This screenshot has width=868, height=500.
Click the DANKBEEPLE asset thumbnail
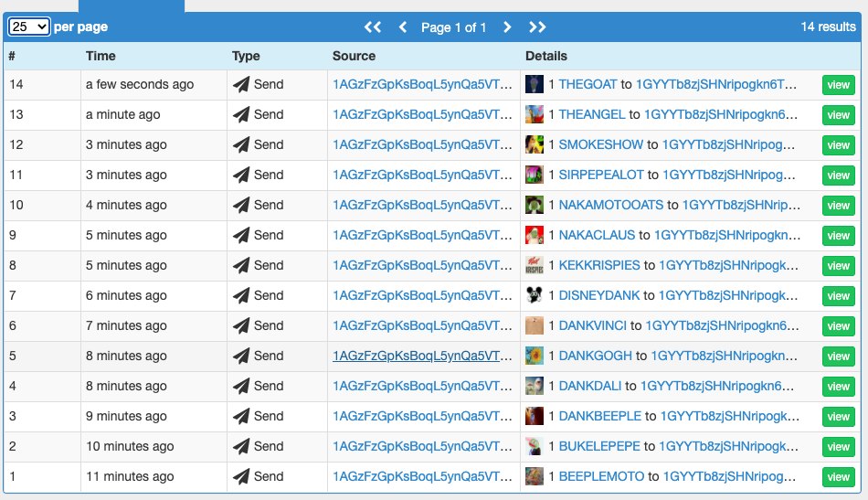coord(535,417)
